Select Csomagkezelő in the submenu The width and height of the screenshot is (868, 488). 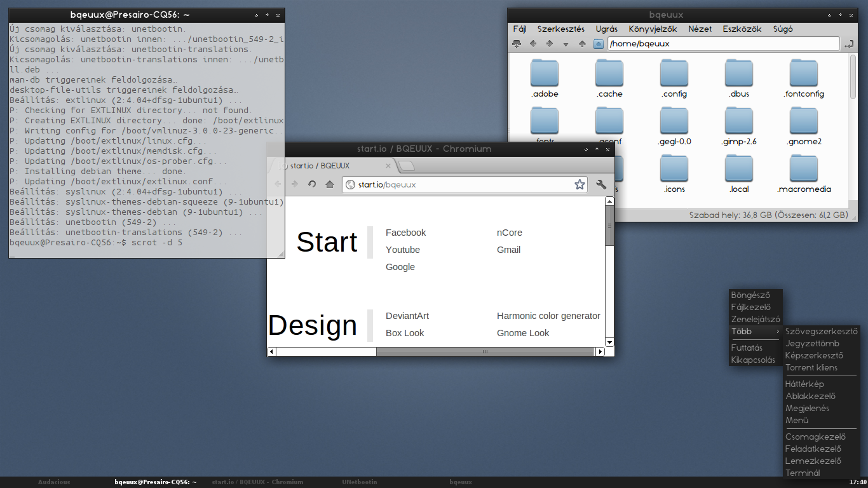(x=822, y=437)
